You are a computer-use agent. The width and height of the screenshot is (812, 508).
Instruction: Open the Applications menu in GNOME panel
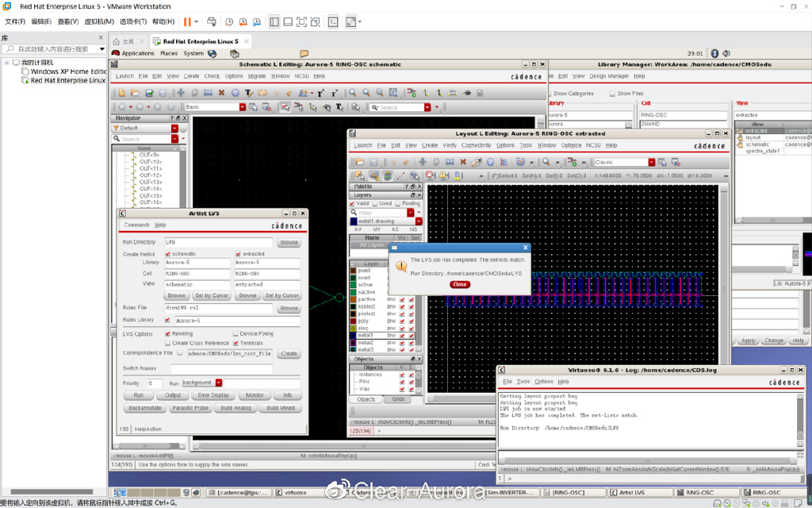(138, 53)
